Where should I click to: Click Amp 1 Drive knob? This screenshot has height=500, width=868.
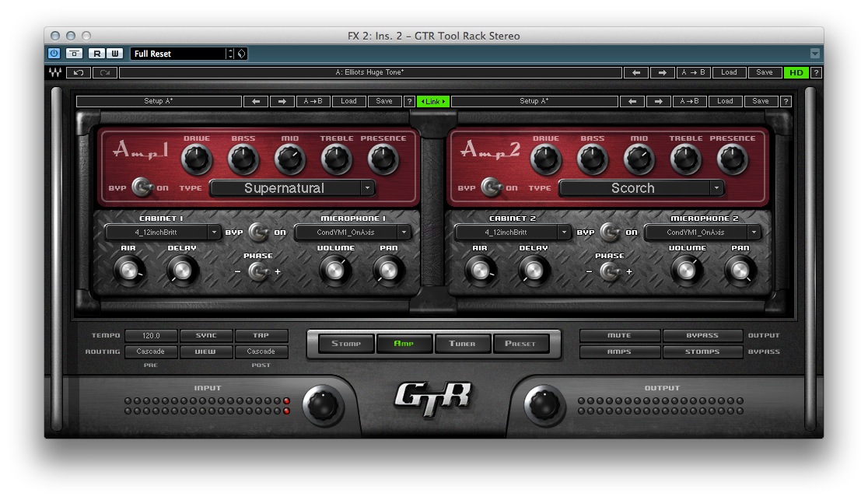point(197,159)
